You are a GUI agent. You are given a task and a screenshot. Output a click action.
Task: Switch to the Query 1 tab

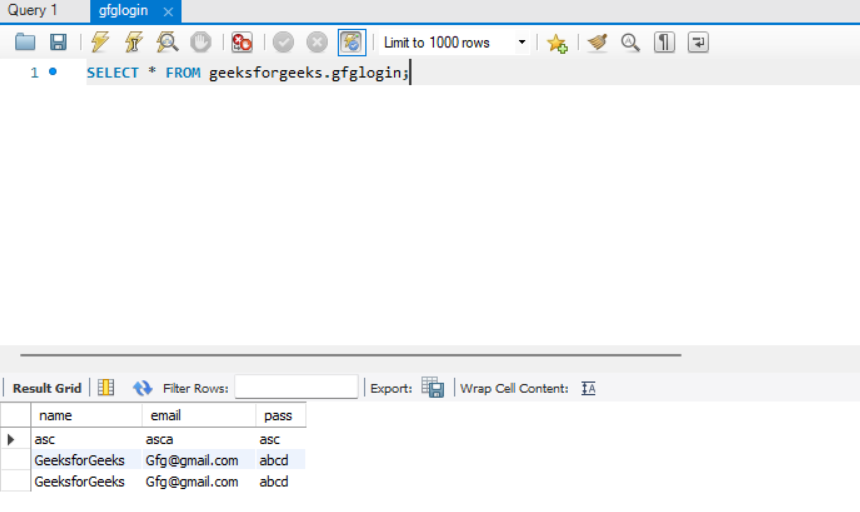point(33,11)
